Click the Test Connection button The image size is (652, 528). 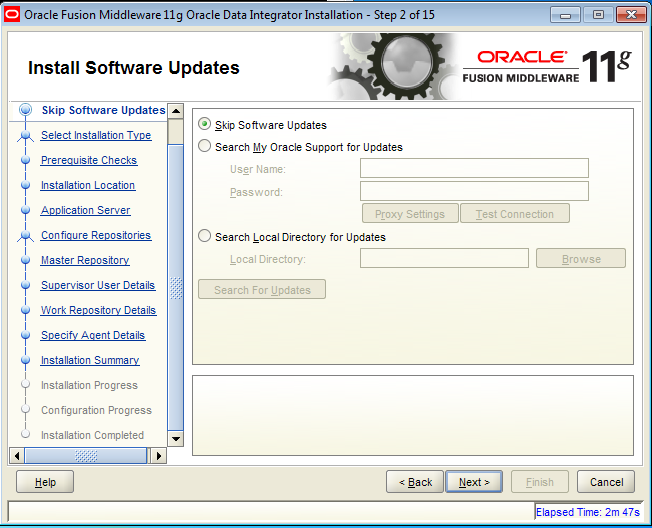(515, 214)
